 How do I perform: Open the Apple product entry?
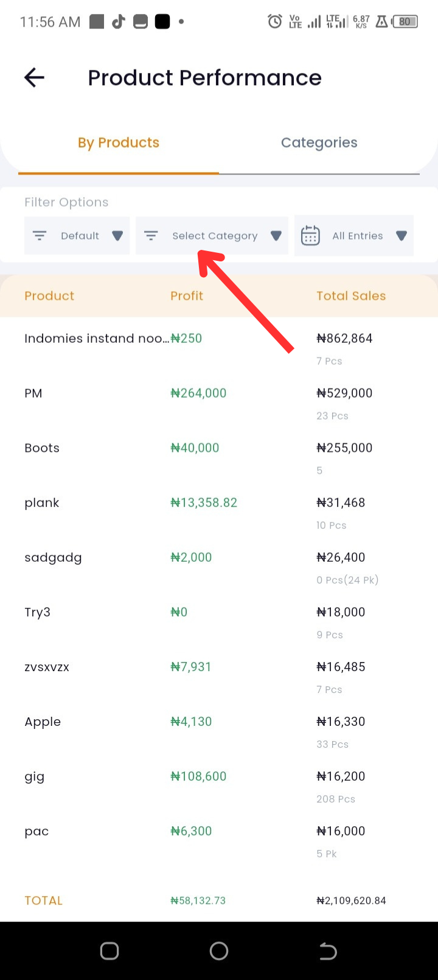tap(219, 731)
